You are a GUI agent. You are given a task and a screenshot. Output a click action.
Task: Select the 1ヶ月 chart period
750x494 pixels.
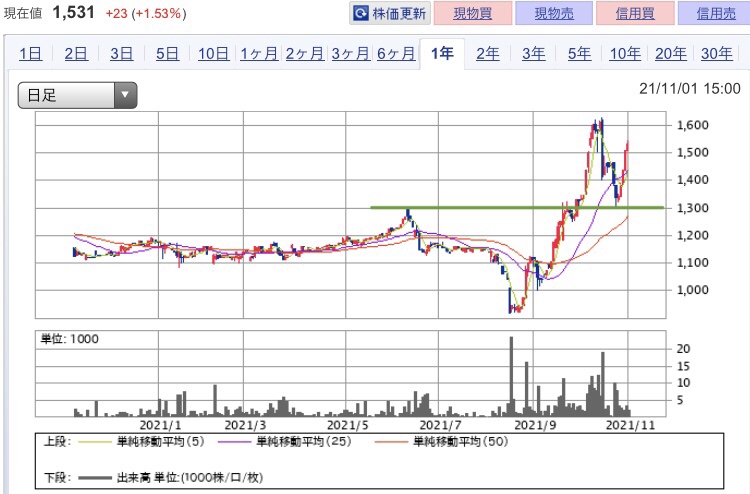(x=259, y=54)
